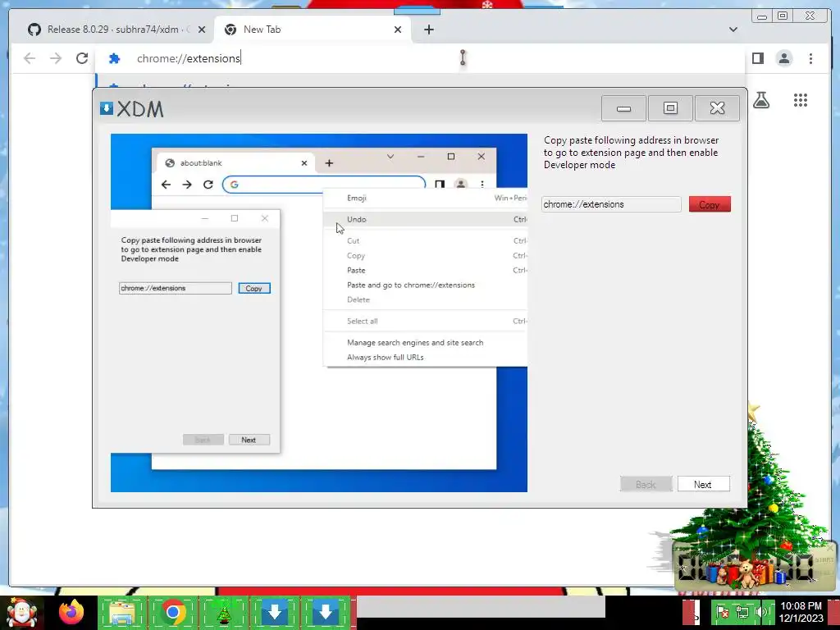Screen dimensions: 840x630
Task: Open Chrome three-dot menu
Action: pos(810,58)
